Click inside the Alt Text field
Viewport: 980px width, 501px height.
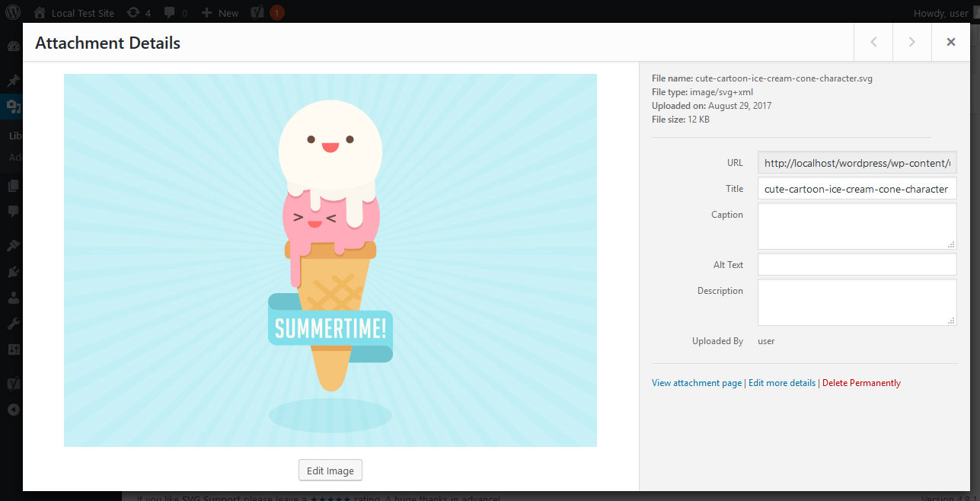tap(857, 263)
